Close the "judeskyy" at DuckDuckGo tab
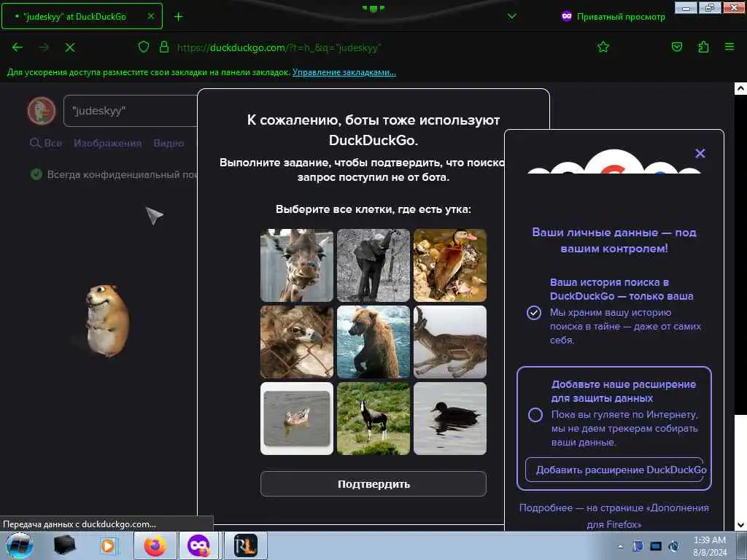 coord(150,16)
